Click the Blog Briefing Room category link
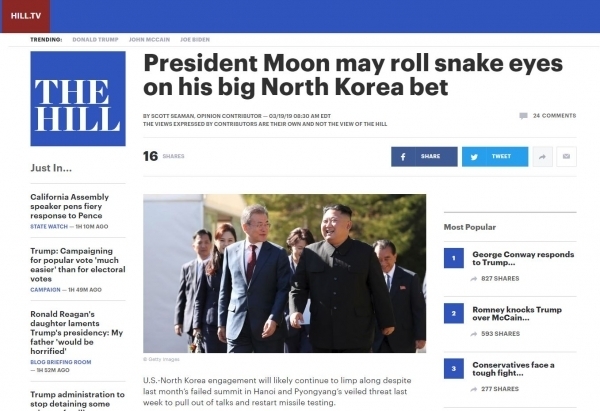Viewport: 600px width, 411px height. (61, 362)
